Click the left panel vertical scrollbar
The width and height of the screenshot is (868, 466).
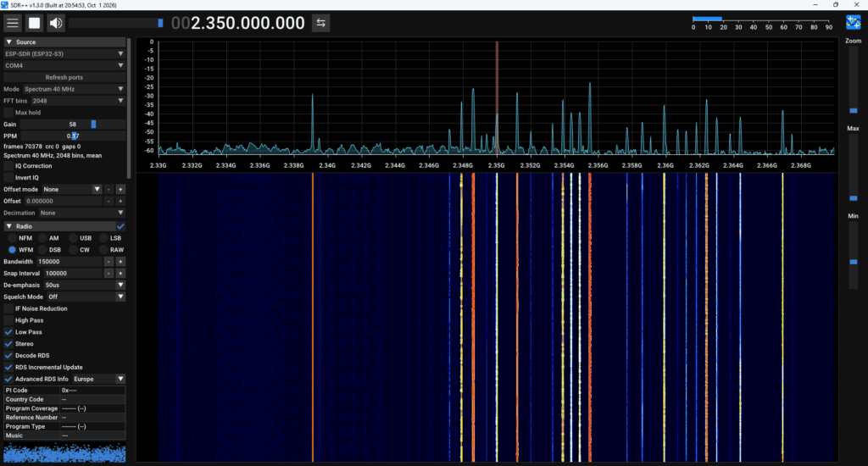pyautogui.click(x=129, y=108)
